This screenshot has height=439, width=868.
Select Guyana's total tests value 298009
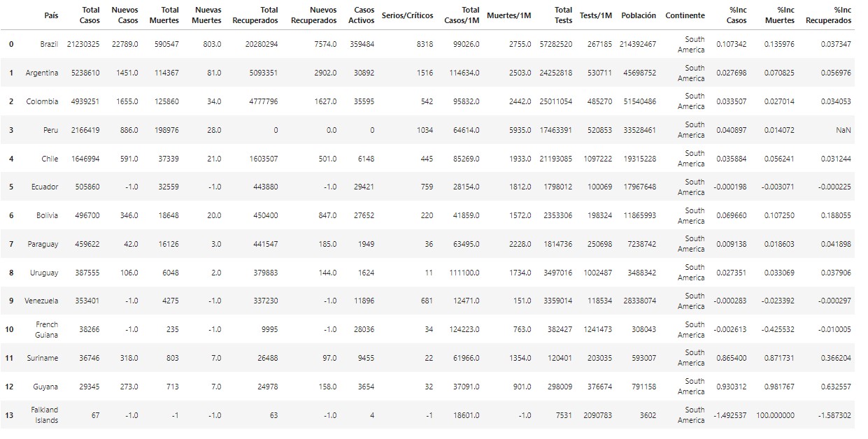coord(560,387)
